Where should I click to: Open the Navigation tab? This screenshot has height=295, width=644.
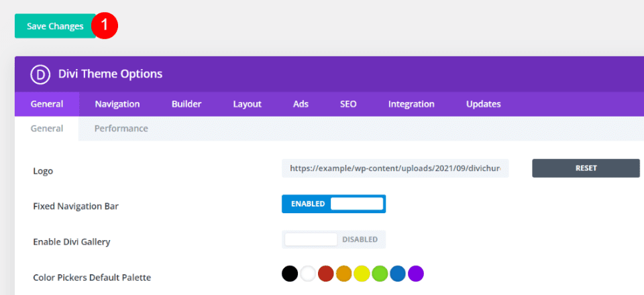tap(117, 104)
